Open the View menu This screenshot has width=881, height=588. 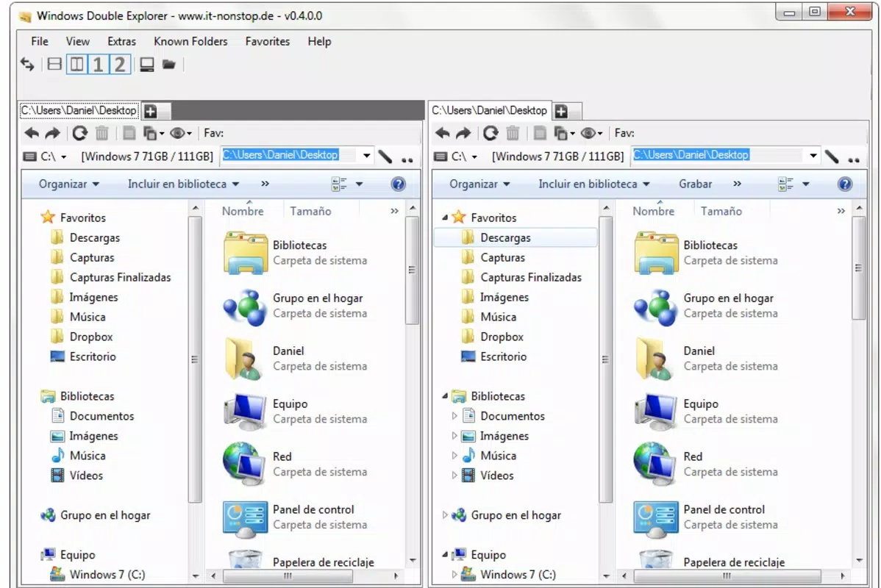click(x=77, y=42)
